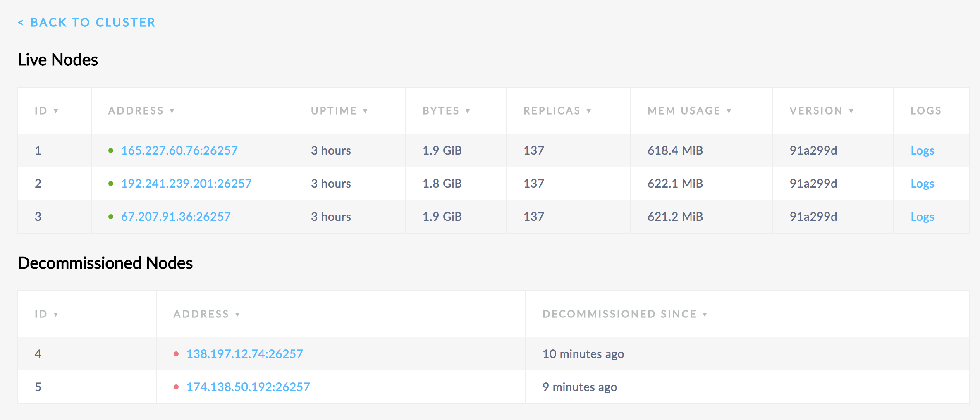980x420 pixels.
Task: Click the red status dot for node 4
Action: 177,353
